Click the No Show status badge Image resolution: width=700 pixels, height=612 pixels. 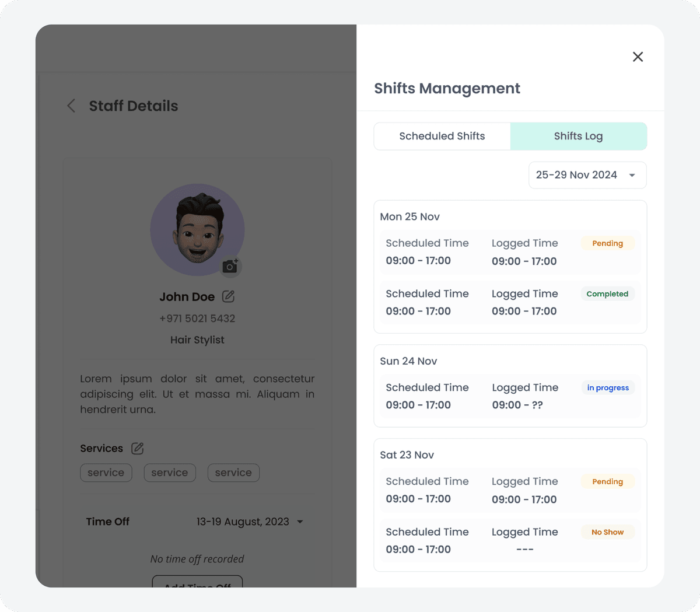pos(607,532)
